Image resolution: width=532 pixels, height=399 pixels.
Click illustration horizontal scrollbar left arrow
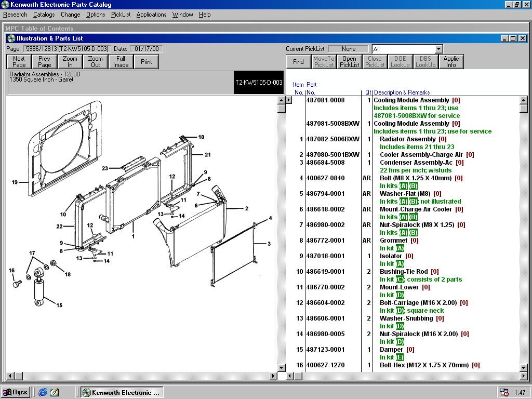[x=10, y=376]
